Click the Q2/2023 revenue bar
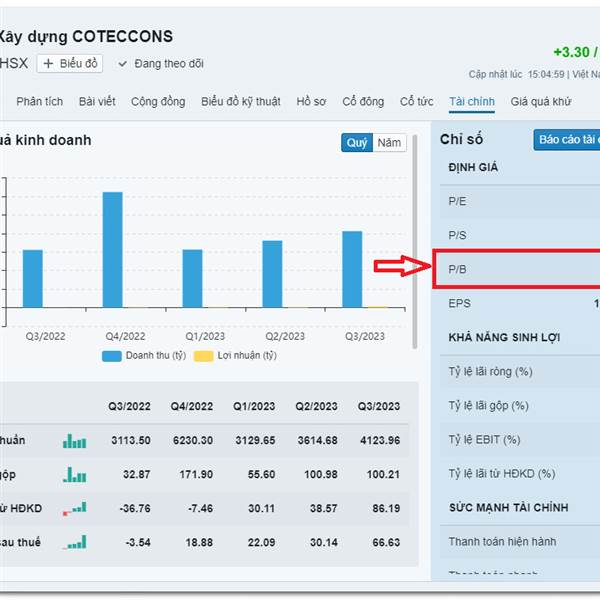 pyautogui.click(x=272, y=274)
